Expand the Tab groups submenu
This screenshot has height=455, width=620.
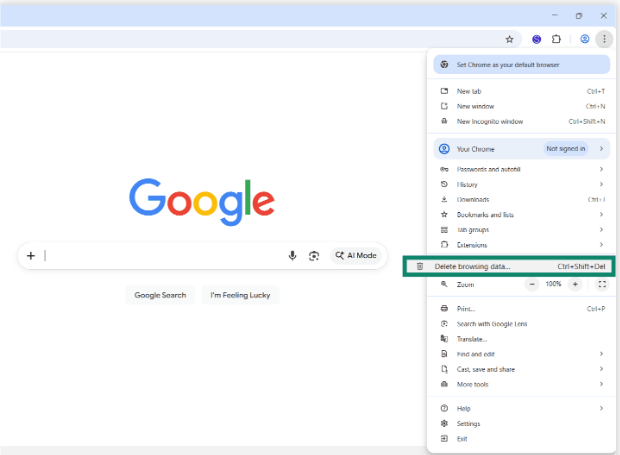(x=522, y=230)
